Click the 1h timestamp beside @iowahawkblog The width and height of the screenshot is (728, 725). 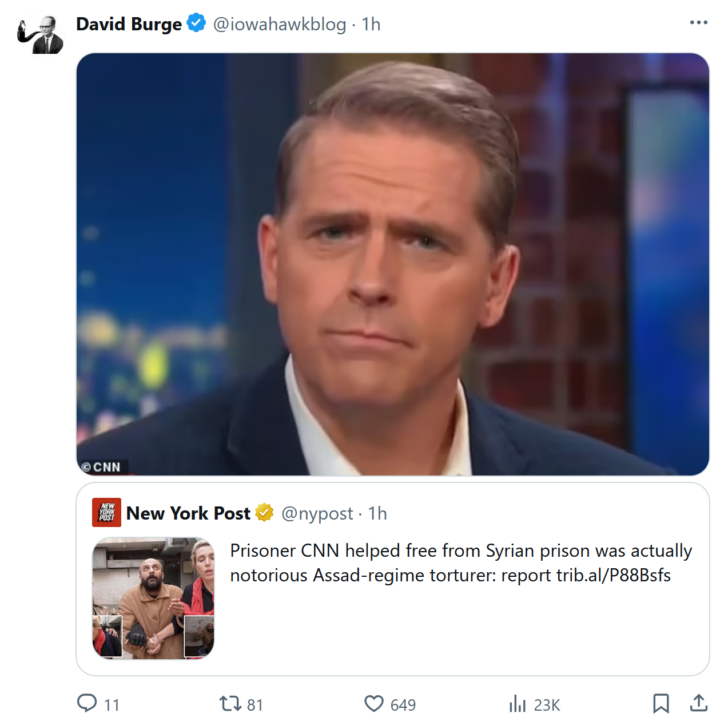371,24
